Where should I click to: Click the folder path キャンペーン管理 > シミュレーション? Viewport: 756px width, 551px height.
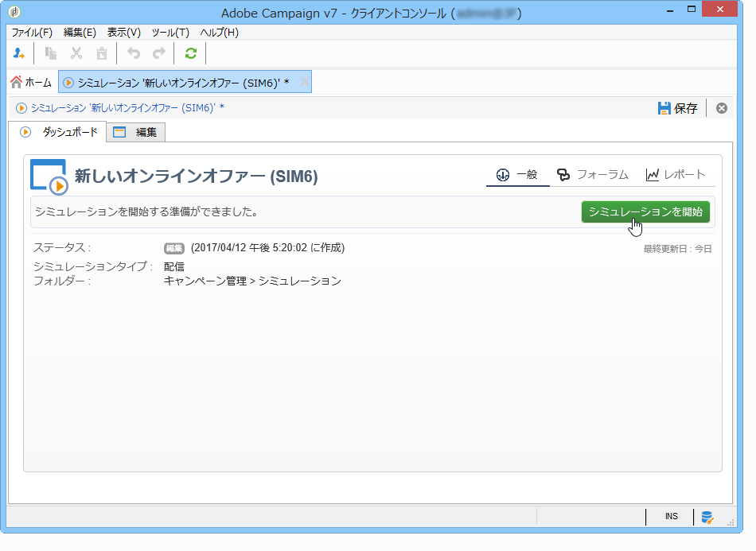click(x=252, y=281)
